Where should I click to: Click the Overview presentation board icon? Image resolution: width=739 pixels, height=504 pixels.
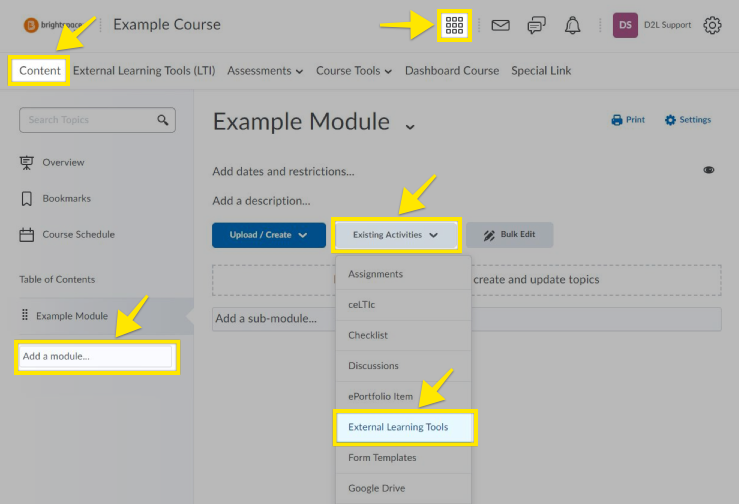coord(26,163)
